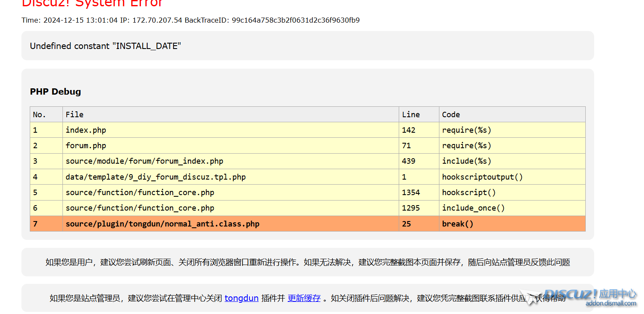Select the index.php file cell

(86, 130)
